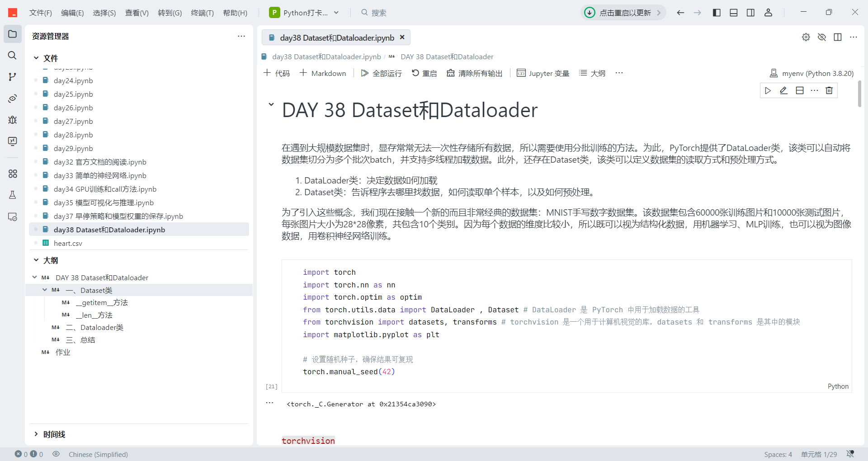The width and height of the screenshot is (868, 461).
Task: Collapse the Dataset类 outline entry
Action: pyautogui.click(x=45, y=290)
